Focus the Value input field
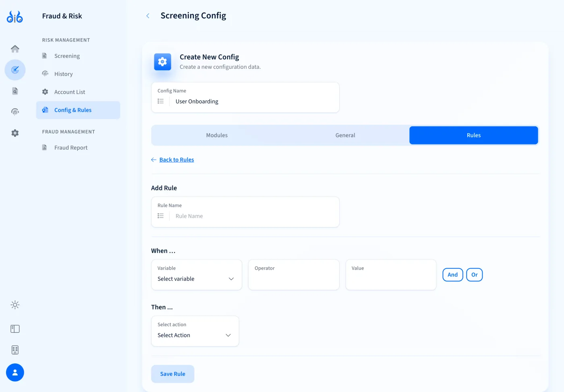Image resolution: width=564 pixels, height=392 pixels. click(x=391, y=275)
